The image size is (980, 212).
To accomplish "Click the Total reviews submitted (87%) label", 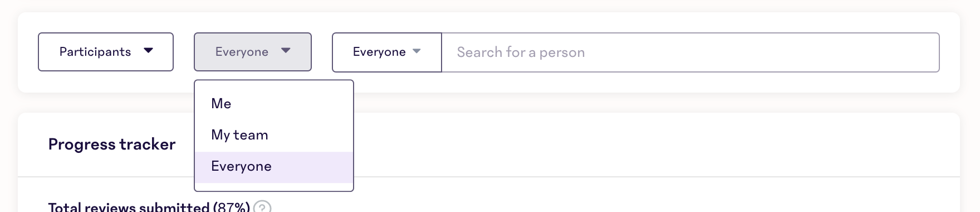I will click(x=149, y=207).
